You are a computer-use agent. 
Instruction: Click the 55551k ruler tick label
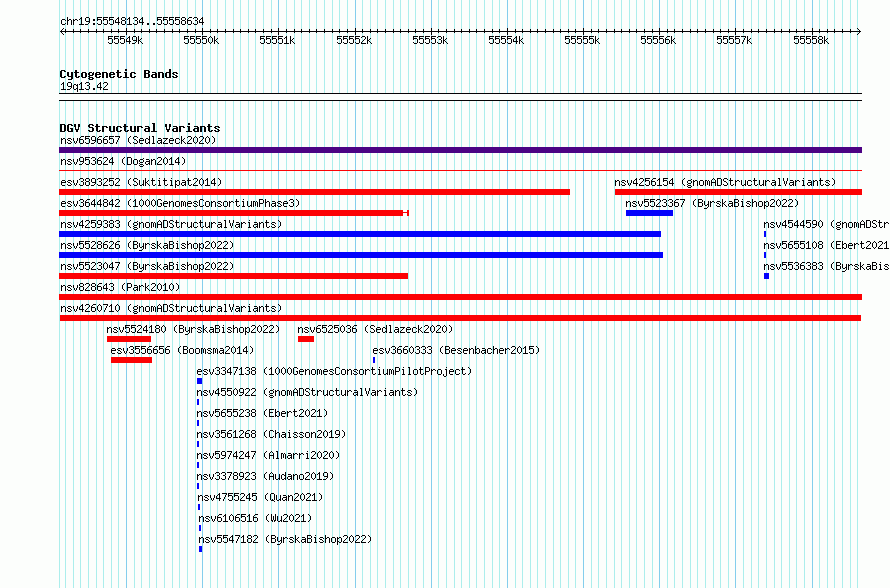[278, 40]
